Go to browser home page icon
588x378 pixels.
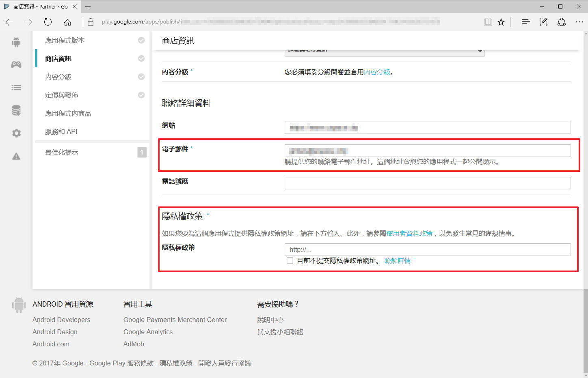click(x=67, y=22)
